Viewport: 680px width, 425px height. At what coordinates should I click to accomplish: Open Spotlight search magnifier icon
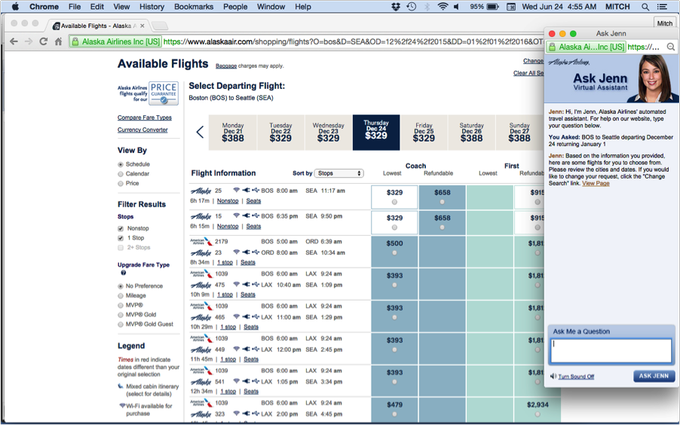[645, 7]
